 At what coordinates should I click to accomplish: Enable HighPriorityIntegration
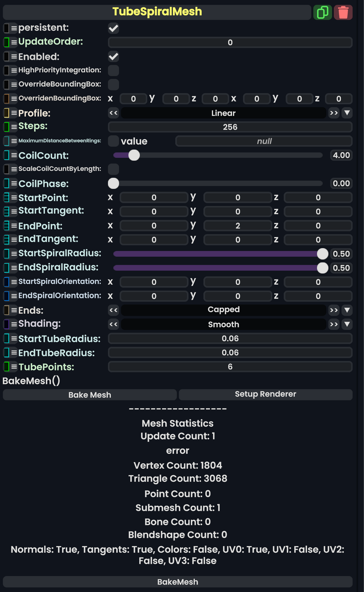click(x=113, y=70)
